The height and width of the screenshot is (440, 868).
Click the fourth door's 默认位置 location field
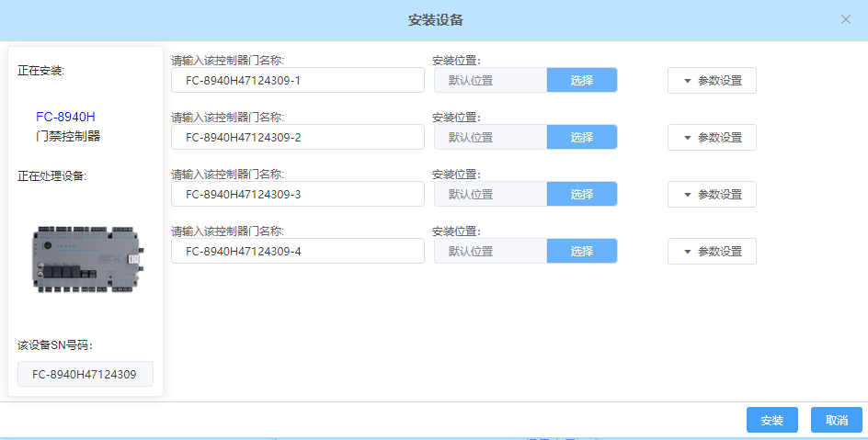pyautogui.click(x=490, y=252)
